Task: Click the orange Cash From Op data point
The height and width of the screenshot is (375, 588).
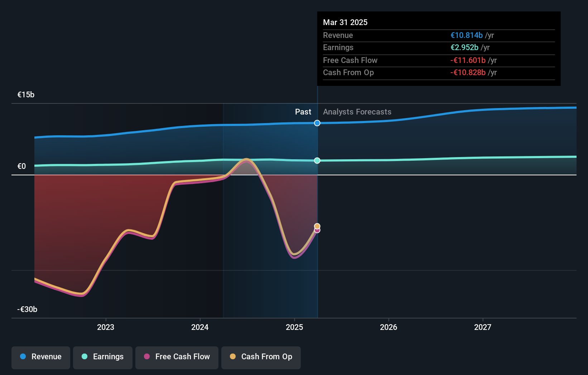Action: tap(317, 226)
